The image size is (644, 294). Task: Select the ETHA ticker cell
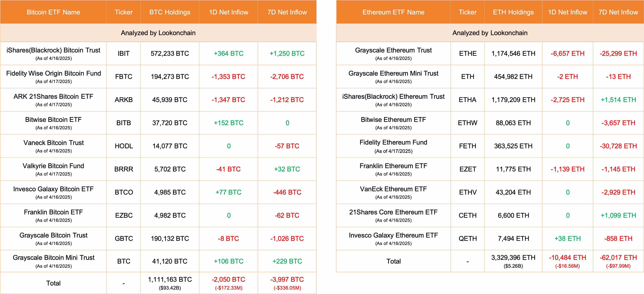point(467,100)
